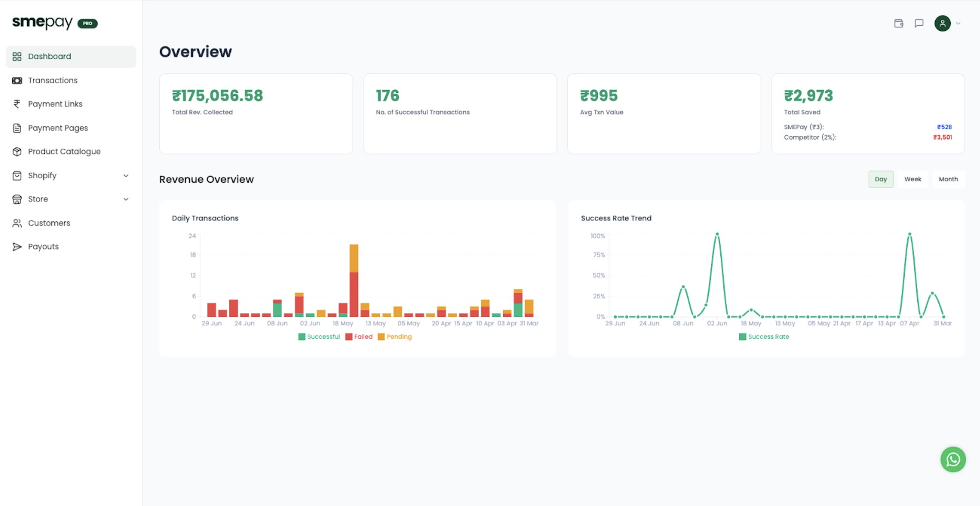Image resolution: width=980 pixels, height=506 pixels.
Task: Click the Competitor ₹3,501 amount
Action: pos(942,137)
